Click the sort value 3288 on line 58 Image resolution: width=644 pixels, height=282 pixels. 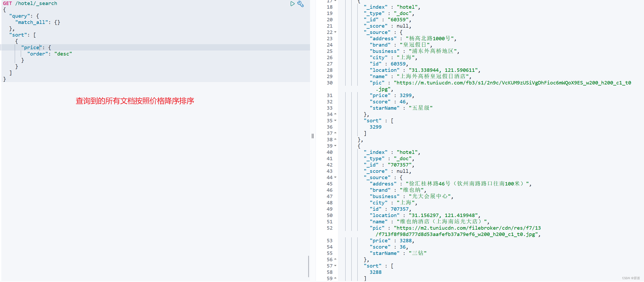376,272
